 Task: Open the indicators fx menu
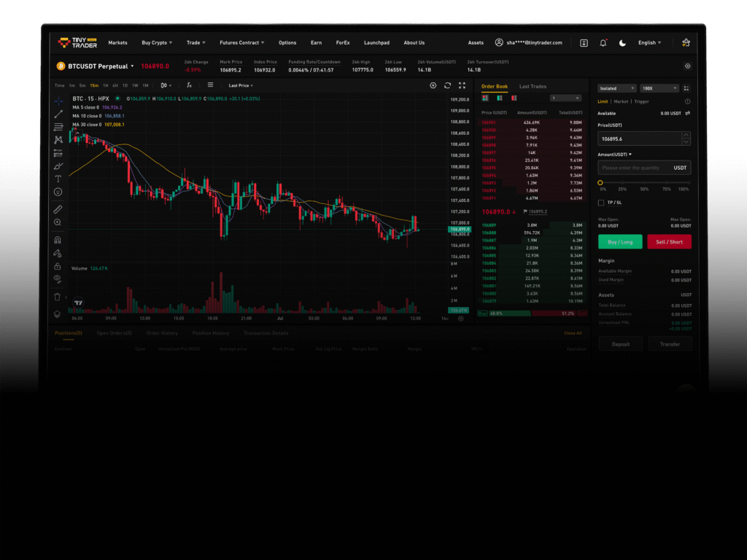point(189,85)
